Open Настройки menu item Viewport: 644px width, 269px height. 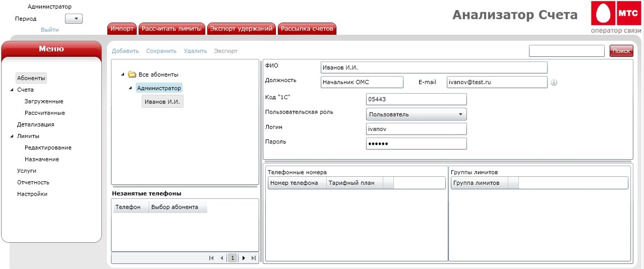32,194
